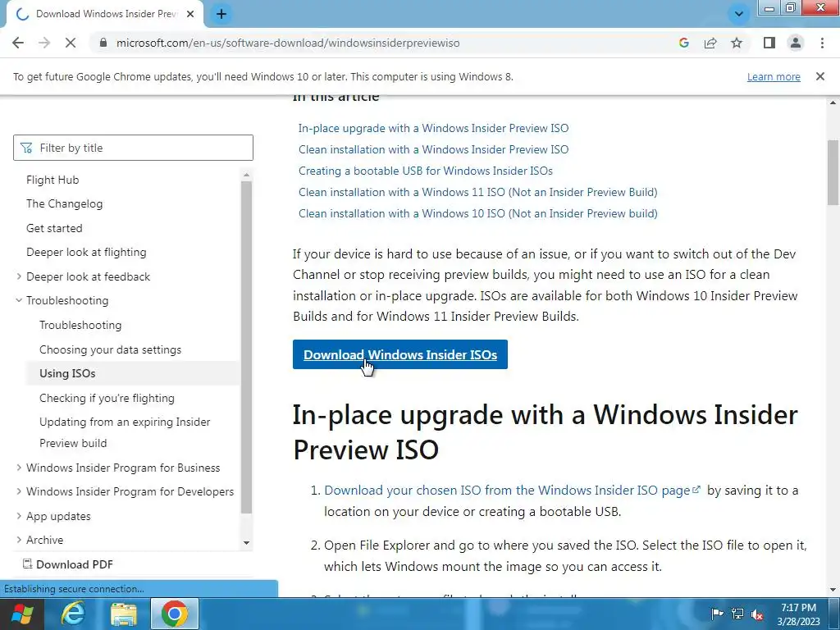This screenshot has width=840, height=630.
Task: Open Choosing your data settings
Action: point(111,349)
